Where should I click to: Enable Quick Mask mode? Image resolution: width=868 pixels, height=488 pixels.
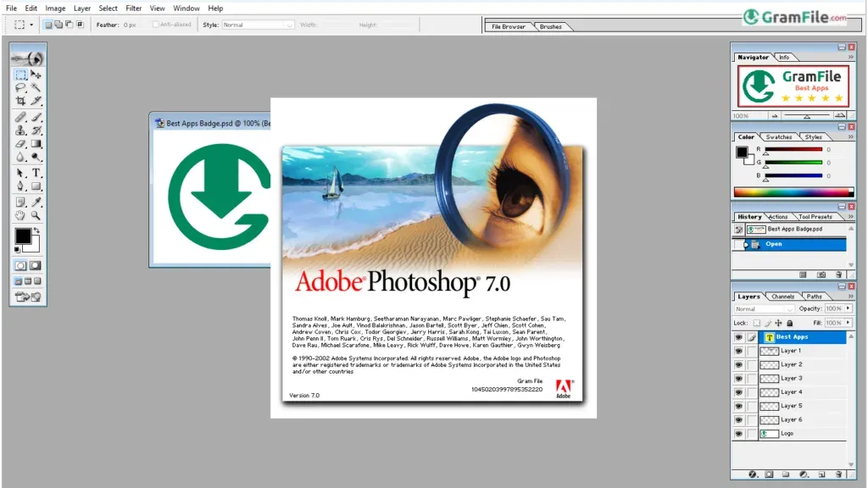click(x=36, y=265)
